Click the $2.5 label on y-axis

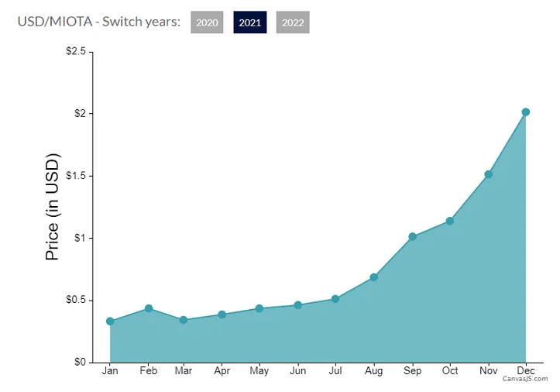click(x=74, y=51)
